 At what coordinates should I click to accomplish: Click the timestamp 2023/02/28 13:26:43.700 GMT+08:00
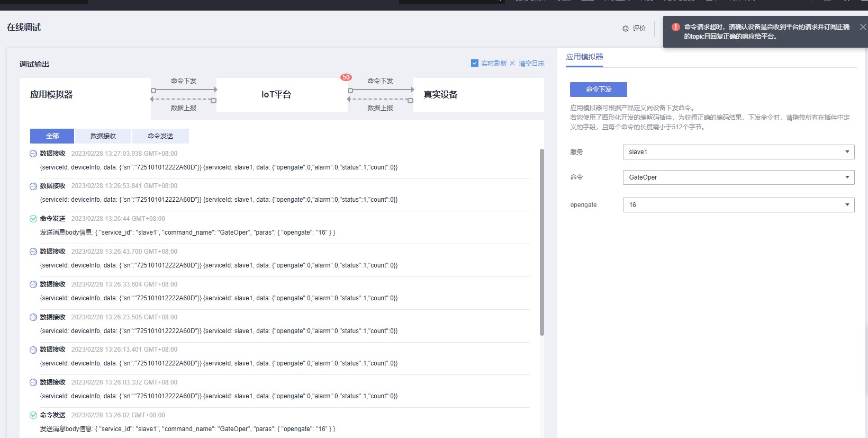124,252
